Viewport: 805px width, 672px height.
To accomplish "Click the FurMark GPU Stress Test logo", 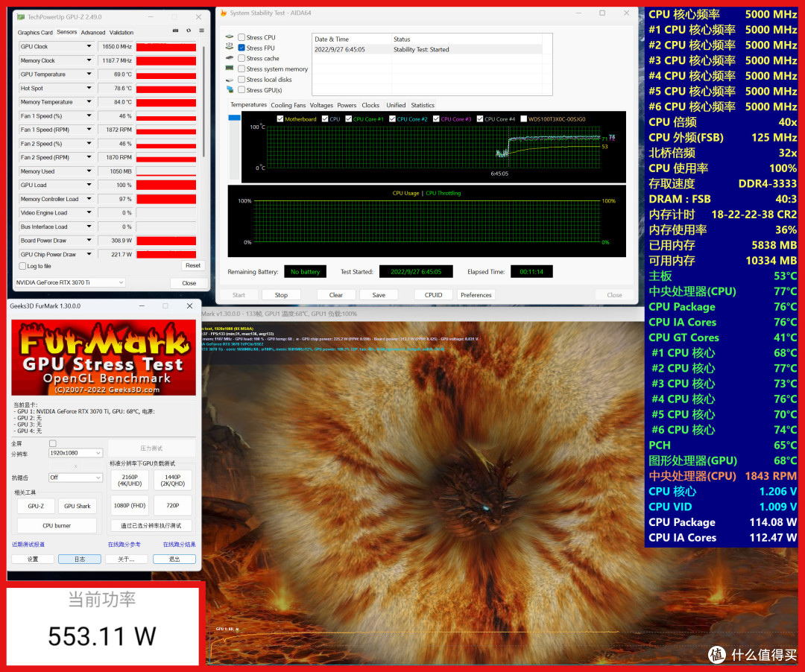I will (x=104, y=358).
